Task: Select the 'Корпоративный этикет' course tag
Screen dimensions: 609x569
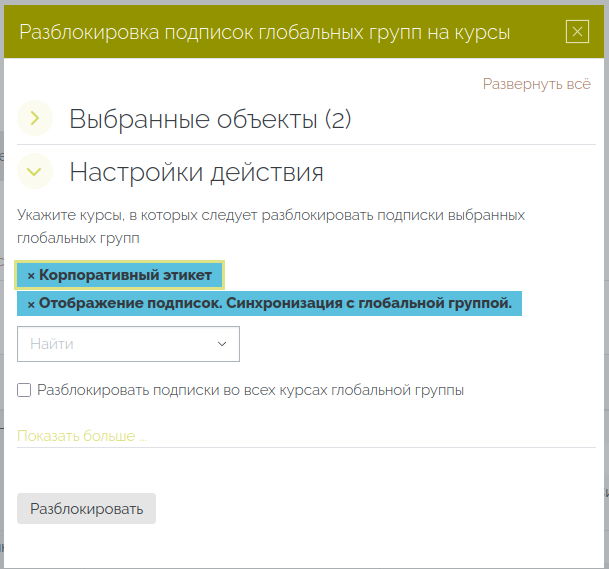Action: (x=125, y=275)
